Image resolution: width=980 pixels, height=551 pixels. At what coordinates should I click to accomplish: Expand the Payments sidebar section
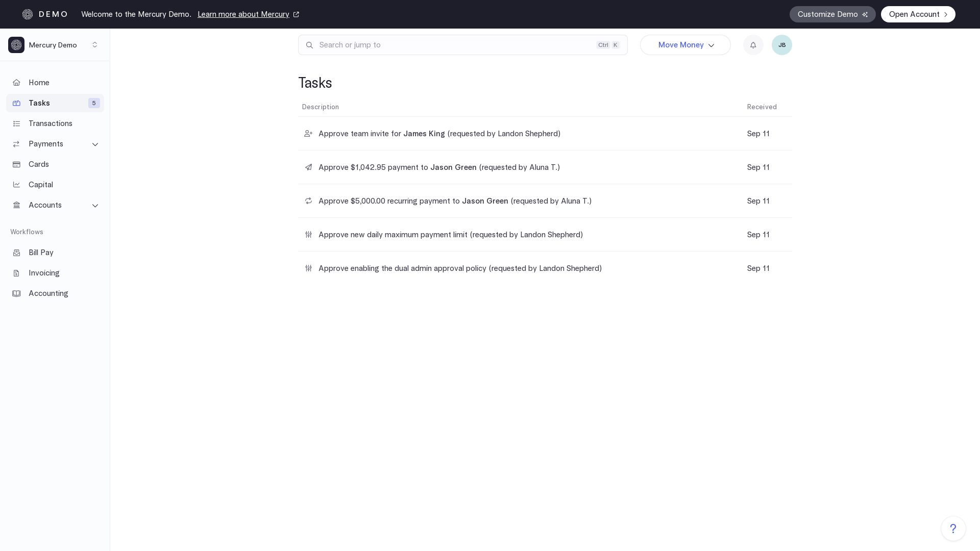pyautogui.click(x=95, y=144)
